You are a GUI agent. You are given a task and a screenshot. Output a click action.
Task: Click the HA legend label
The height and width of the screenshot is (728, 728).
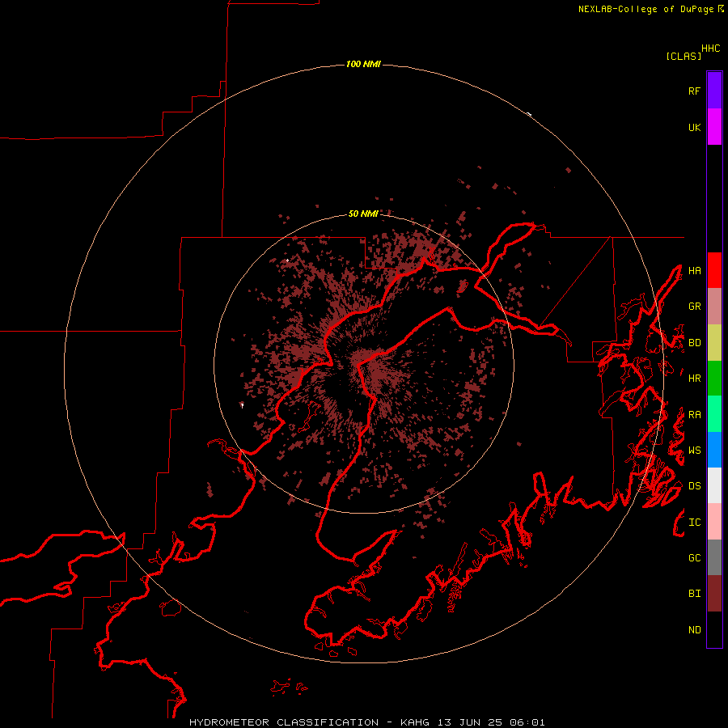pyautogui.click(x=694, y=271)
